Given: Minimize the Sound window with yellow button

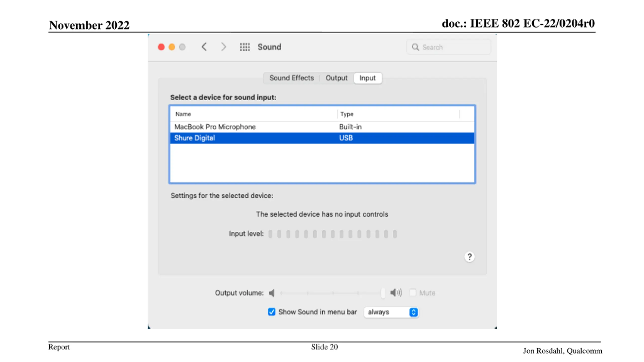Looking at the screenshot, I should [172, 47].
